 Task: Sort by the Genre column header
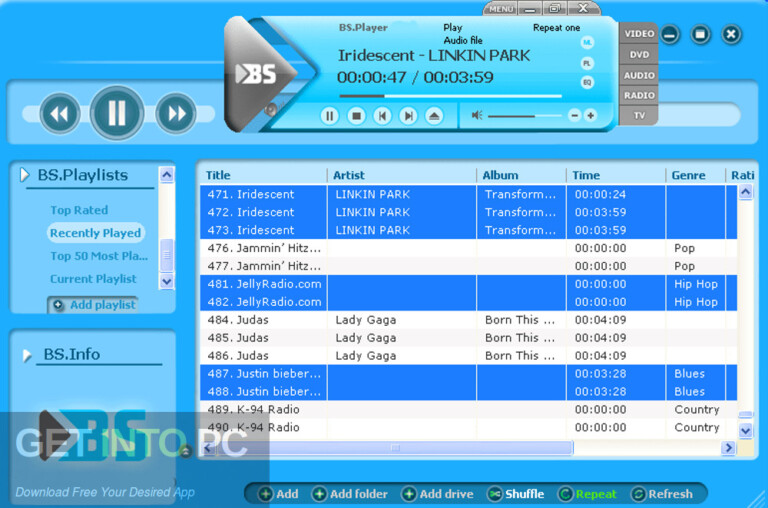696,175
